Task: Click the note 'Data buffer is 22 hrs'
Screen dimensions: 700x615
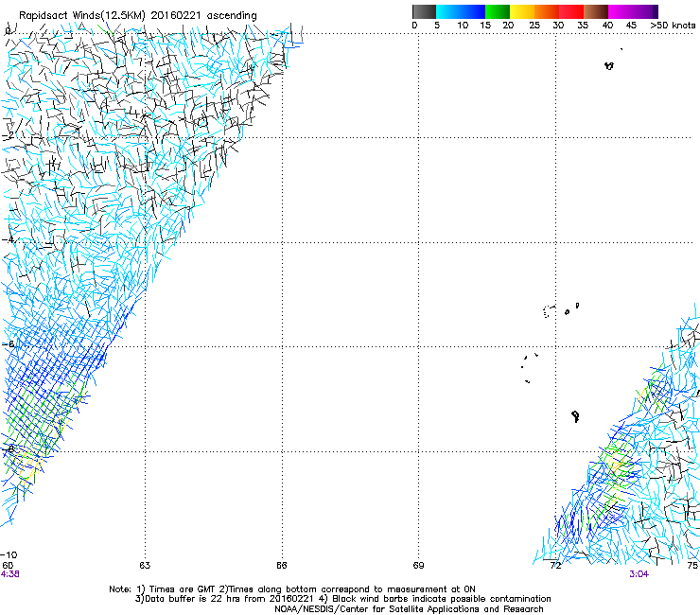Action: pos(184,599)
